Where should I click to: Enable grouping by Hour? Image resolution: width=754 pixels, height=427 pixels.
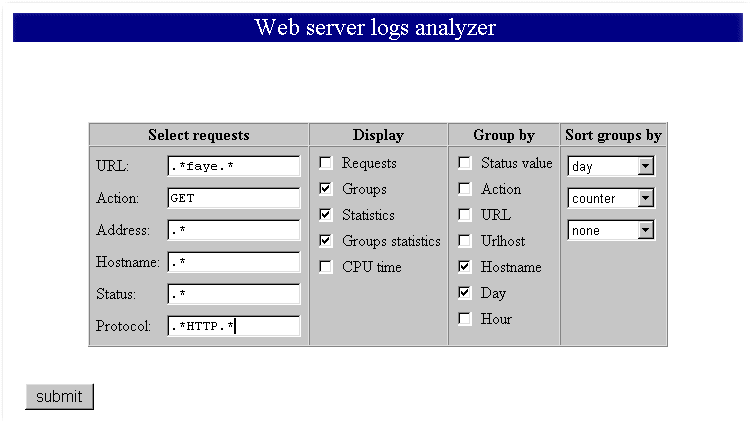[x=465, y=319]
